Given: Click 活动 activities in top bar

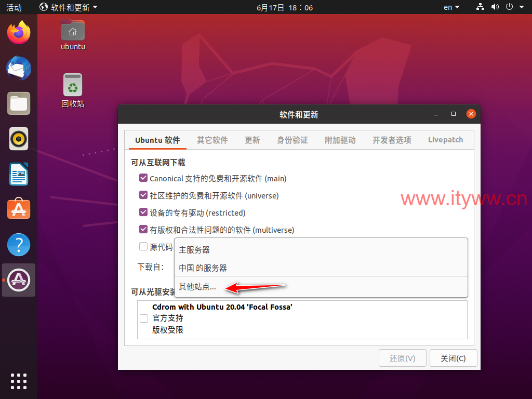Looking at the screenshot, I should click(14, 7).
